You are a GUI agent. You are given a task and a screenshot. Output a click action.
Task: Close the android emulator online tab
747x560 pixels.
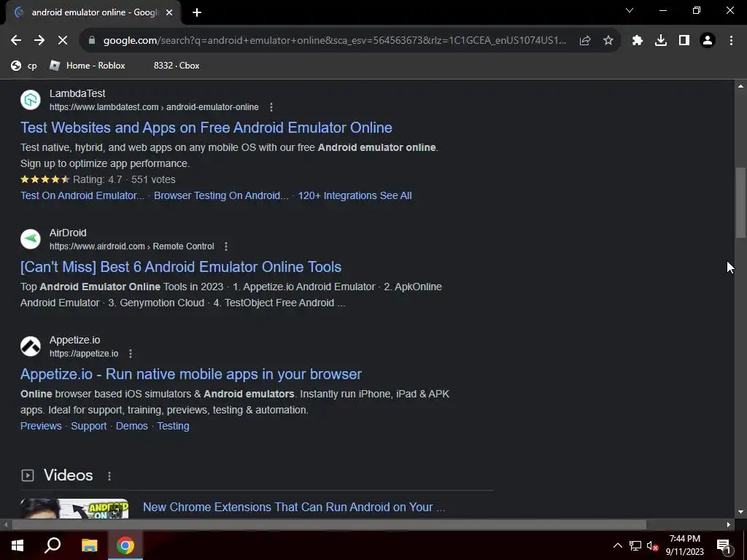click(169, 12)
